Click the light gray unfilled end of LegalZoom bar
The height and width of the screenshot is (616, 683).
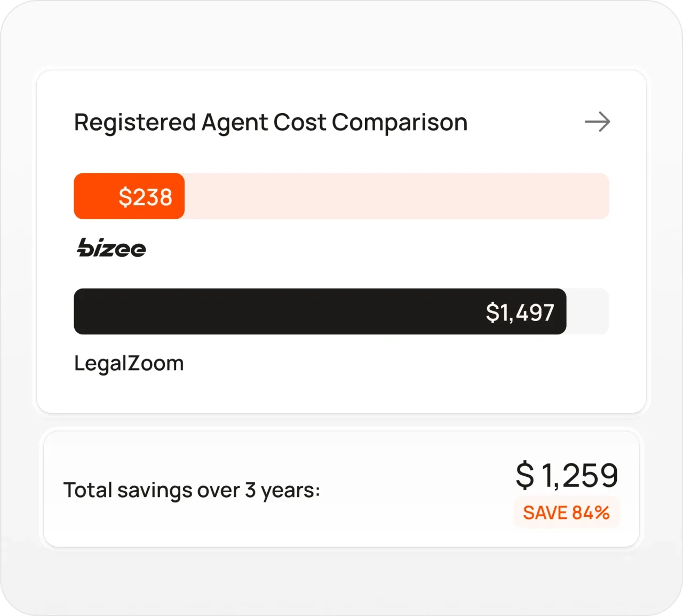pyautogui.click(x=587, y=311)
